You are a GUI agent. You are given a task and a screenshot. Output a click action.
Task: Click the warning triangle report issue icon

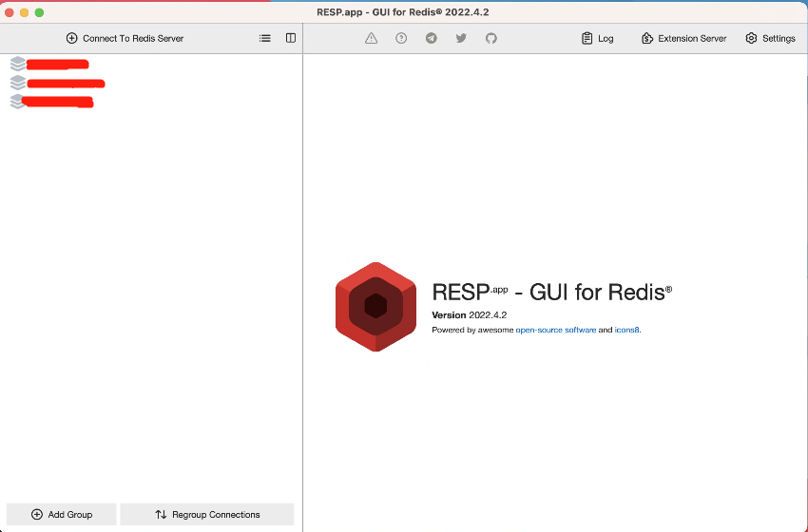pos(371,38)
